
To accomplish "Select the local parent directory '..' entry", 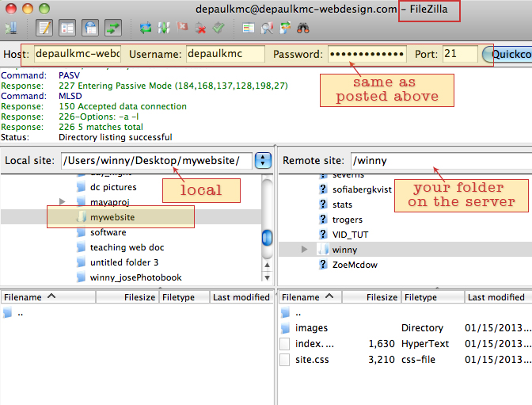I will [137, 312].
